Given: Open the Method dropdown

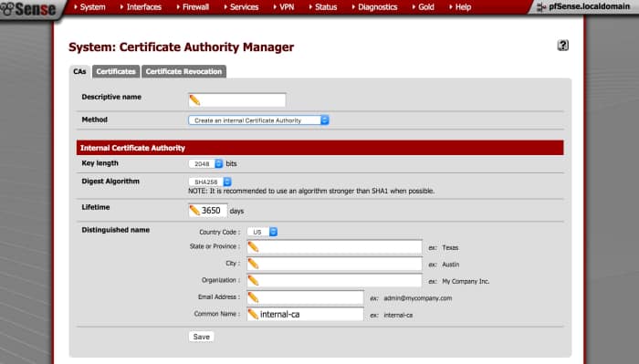Looking at the screenshot, I should point(258,120).
